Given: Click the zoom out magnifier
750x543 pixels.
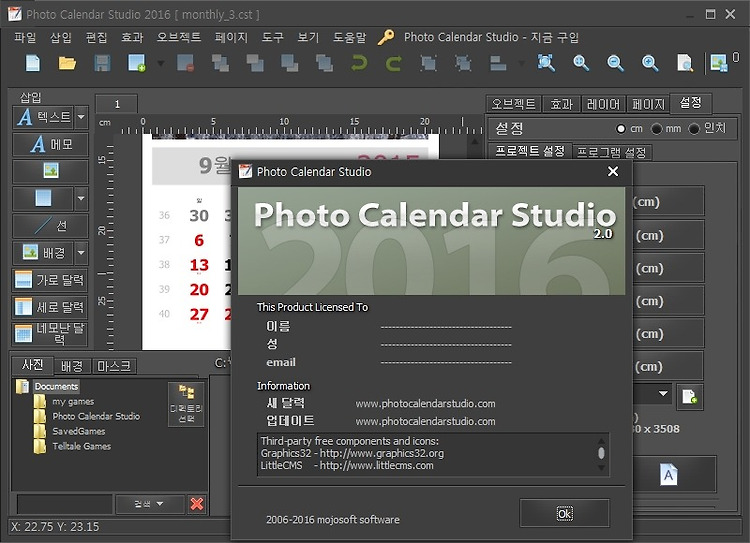Looking at the screenshot, I should click(615, 63).
